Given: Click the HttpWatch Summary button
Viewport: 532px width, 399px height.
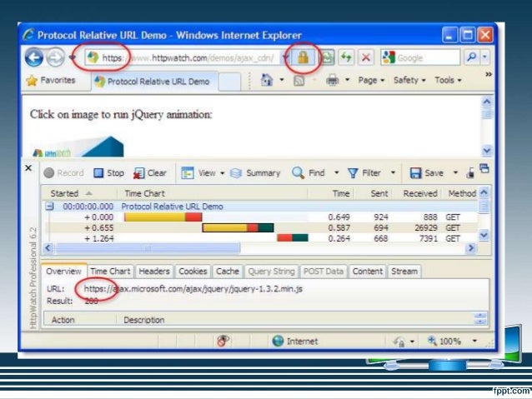Looking at the screenshot, I should 255,173.
